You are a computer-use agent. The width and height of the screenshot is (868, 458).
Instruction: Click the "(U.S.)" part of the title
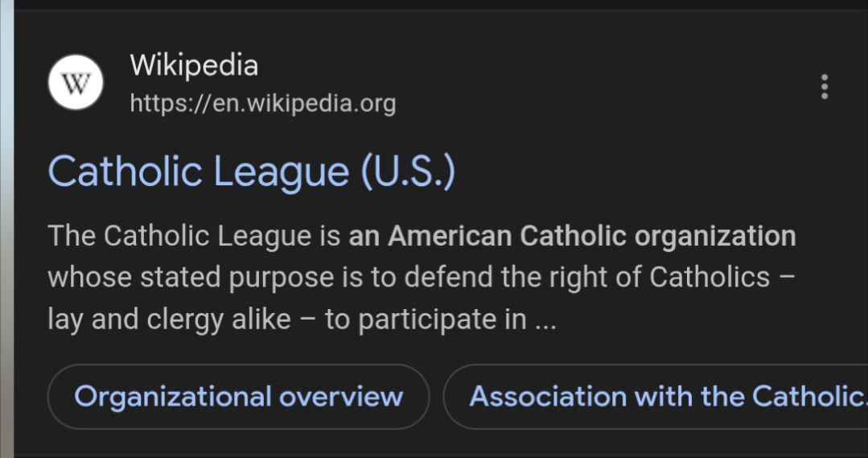pos(407,171)
